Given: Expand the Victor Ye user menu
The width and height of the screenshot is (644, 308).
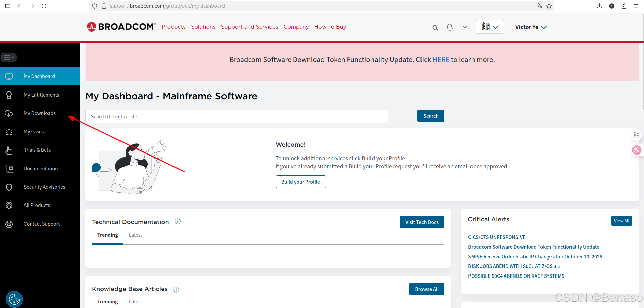Looking at the screenshot, I should (531, 27).
